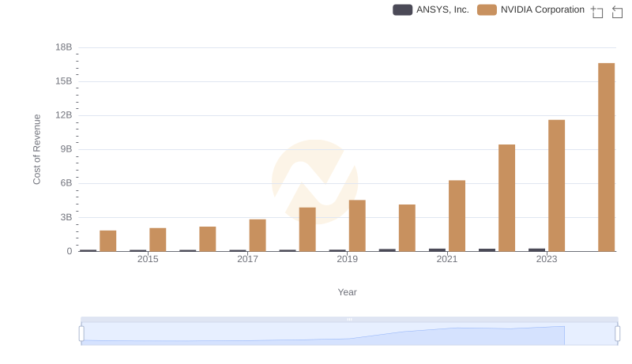Click the '12B' y-axis label
632x364 pixels.
tap(64, 115)
